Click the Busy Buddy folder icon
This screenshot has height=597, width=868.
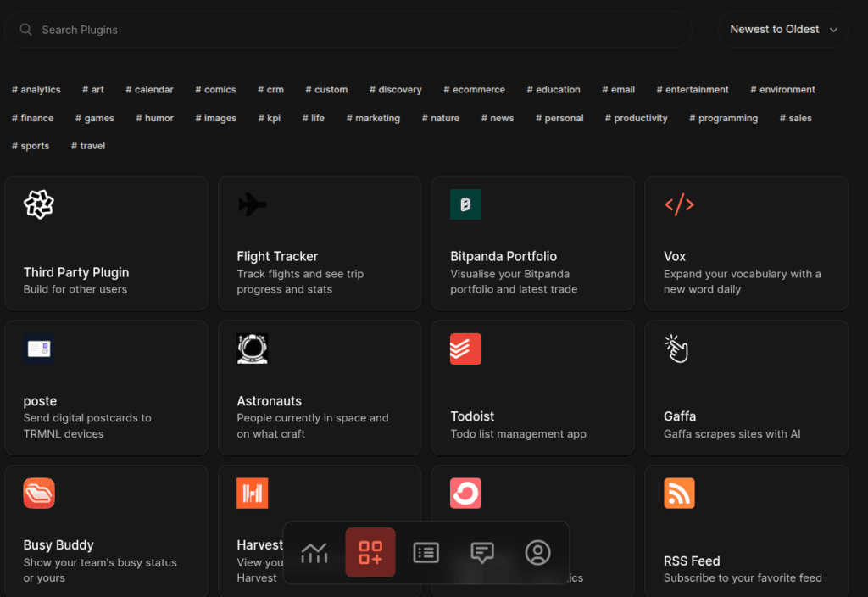pos(39,493)
